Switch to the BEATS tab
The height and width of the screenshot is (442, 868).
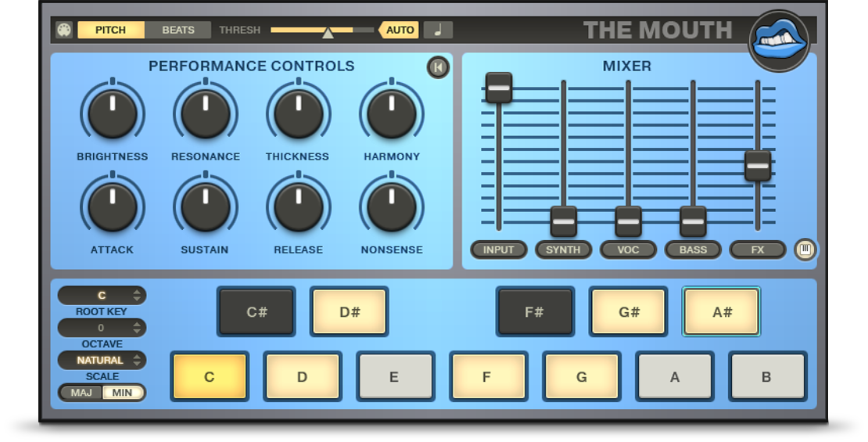tap(178, 31)
